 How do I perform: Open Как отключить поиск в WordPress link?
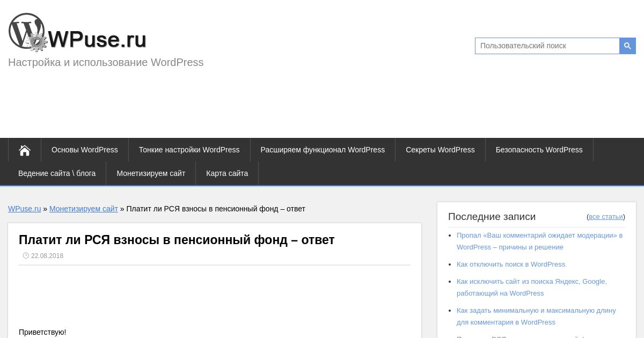tap(511, 264)
